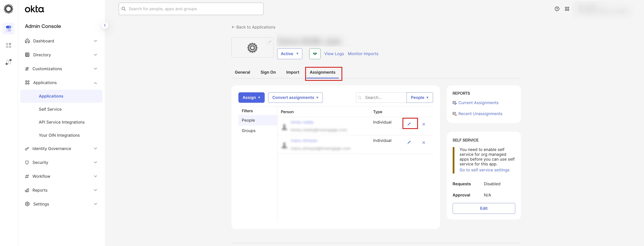Select Applications submenu item in sidebar
644x246 pixels.
[x=61, y=96]
